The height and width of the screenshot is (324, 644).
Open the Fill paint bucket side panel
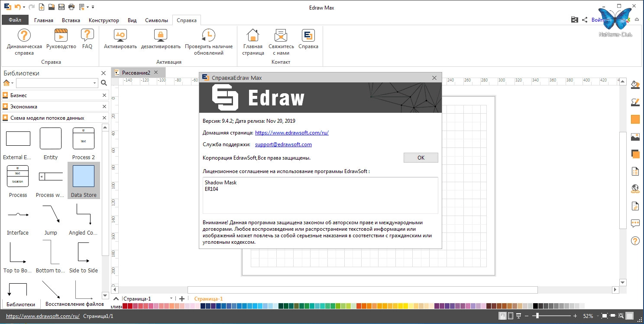(635, 84)
